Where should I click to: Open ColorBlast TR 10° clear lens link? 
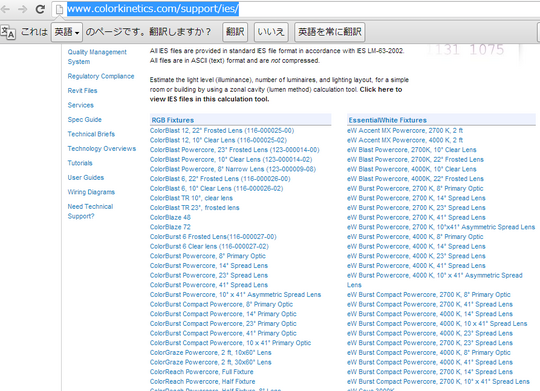click(x=191, y=198)
